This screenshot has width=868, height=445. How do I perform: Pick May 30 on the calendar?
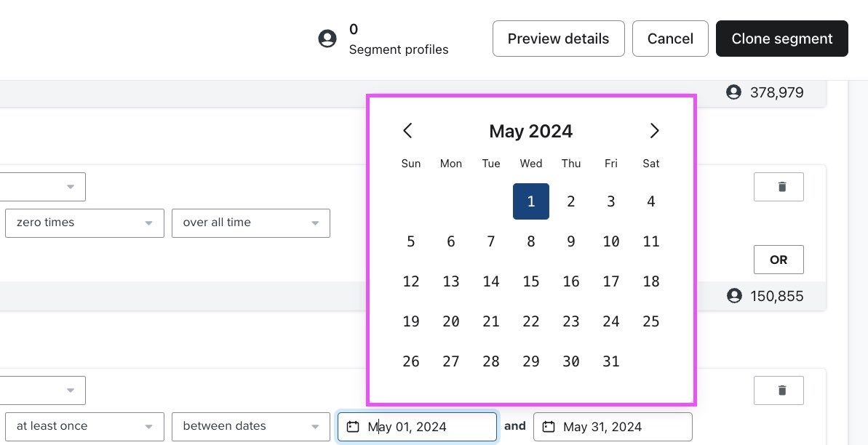tap(570, 361)
